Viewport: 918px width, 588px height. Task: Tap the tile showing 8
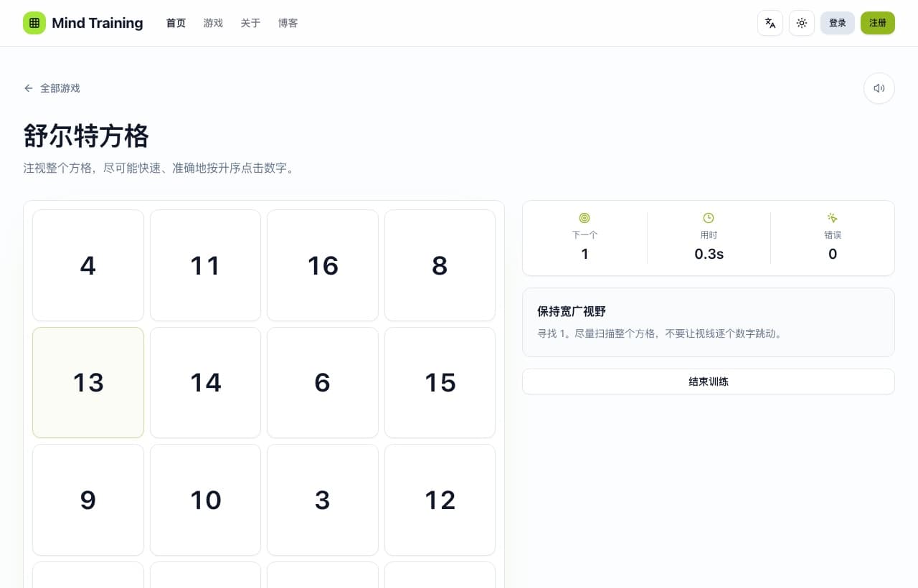440,265
